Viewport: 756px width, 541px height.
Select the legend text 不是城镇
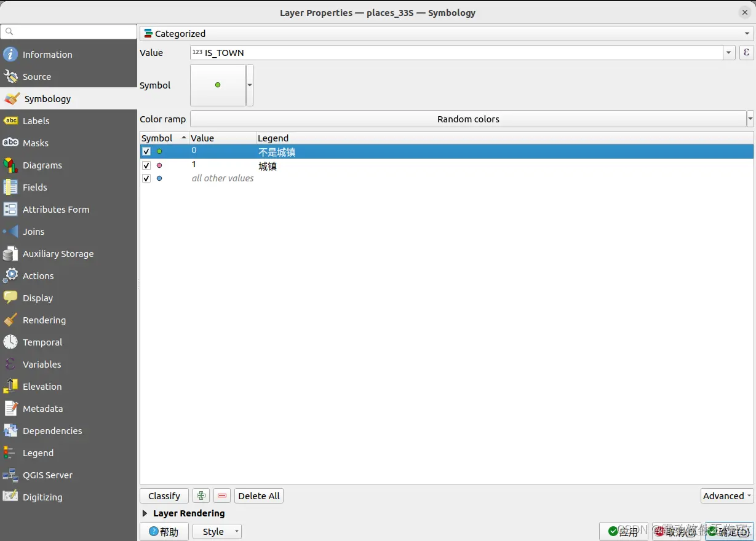click(277, 152)
